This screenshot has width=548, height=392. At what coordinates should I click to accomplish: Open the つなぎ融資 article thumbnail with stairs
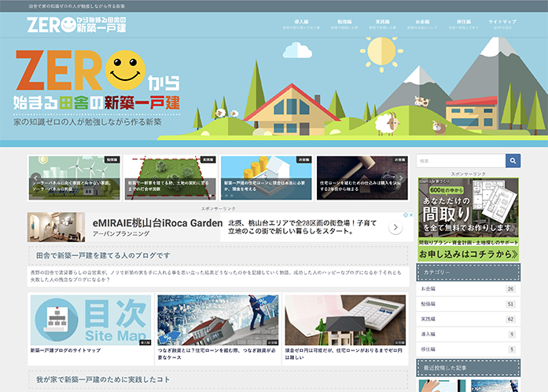218,320
